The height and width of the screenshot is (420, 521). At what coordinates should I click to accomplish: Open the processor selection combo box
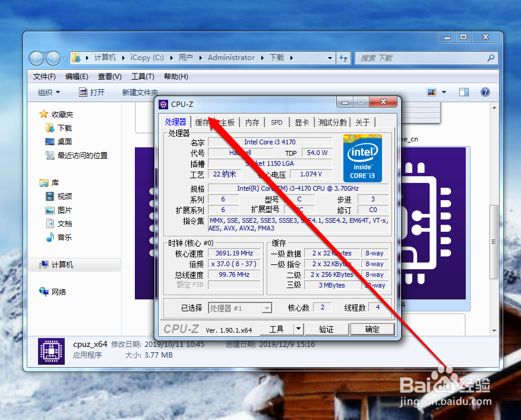pyautogui.click(x=240, y=308)
